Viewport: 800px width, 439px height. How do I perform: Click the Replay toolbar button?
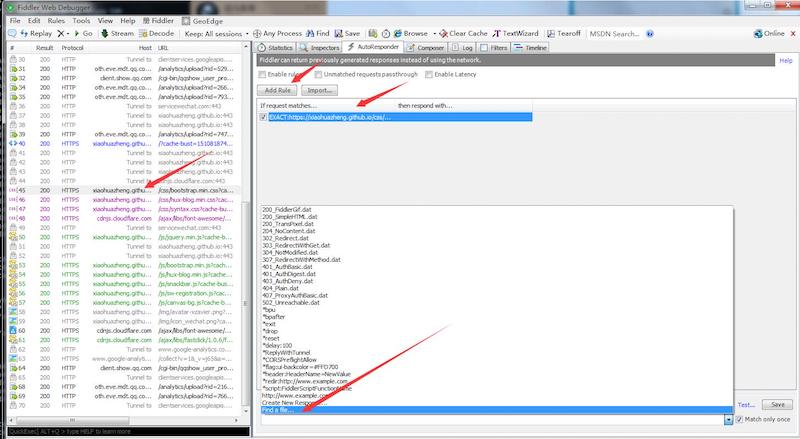[36, 33]
